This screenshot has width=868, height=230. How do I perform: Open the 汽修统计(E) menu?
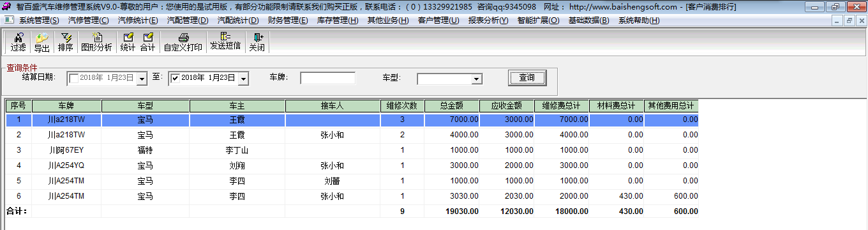point(138,20)
